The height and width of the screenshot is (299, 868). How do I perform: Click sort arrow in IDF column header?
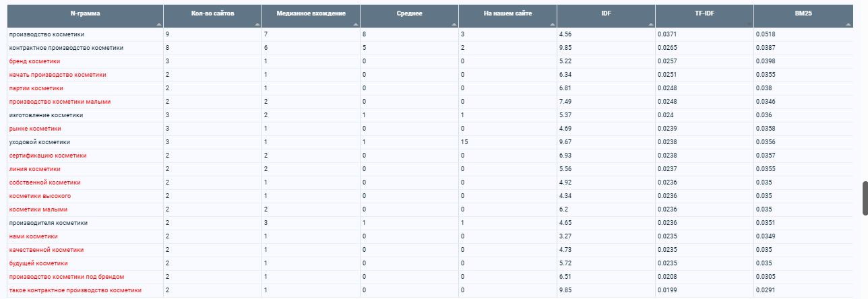click(650, 24)
